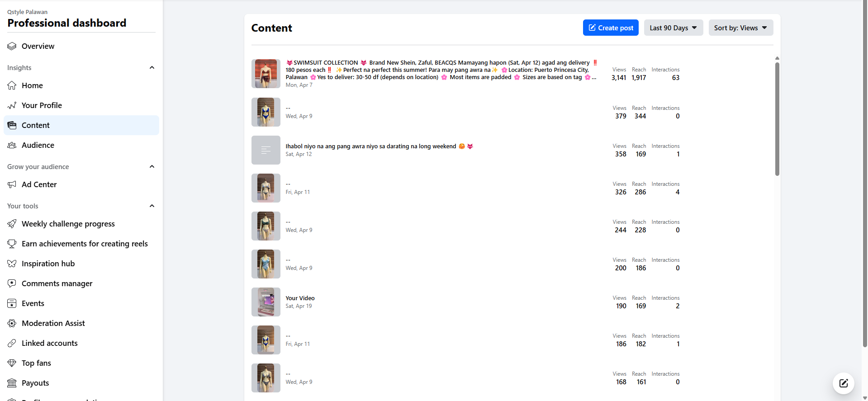Collapse the Grow your audience section
The height and width of the screenshot is (401, 868).
152,167
